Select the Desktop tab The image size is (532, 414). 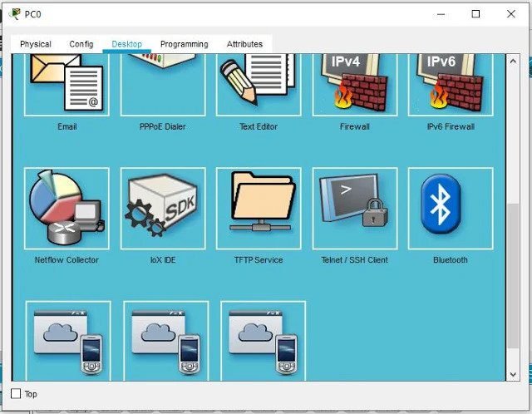click(x=126, y=44)
